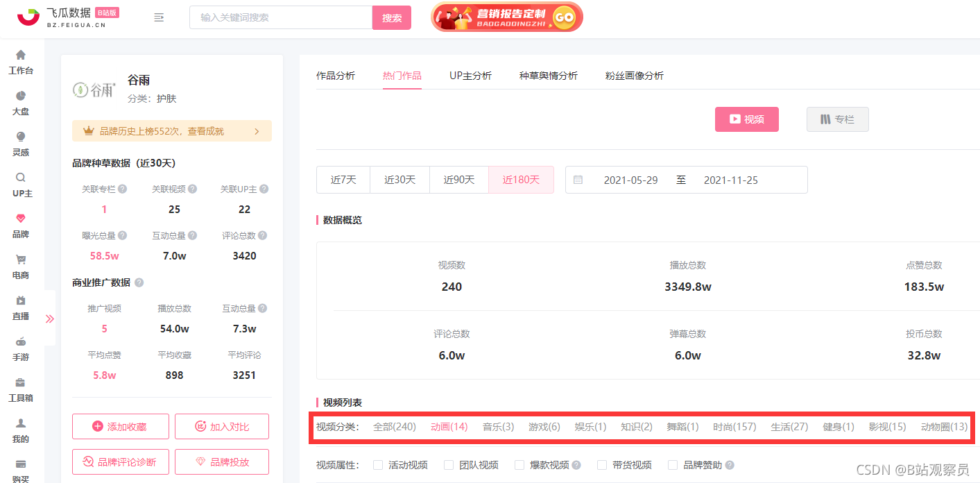Switch to 粉丝画像分析 tab
The width and height of the screenshot is (980, 483).
click(635, 76)
